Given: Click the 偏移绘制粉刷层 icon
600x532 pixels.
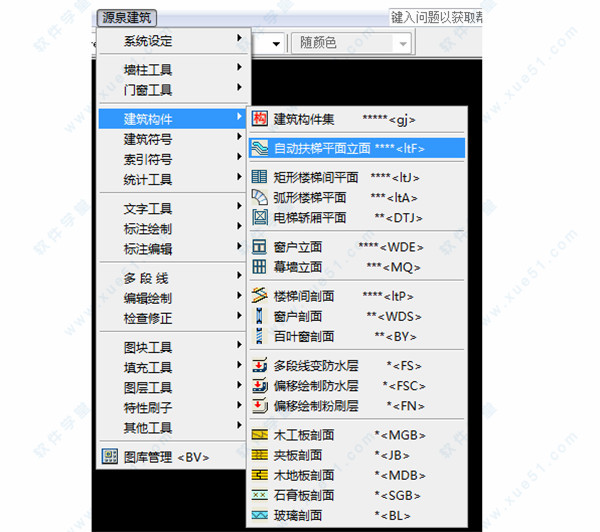Looking at the screenshot, I should tap(259, 405).
